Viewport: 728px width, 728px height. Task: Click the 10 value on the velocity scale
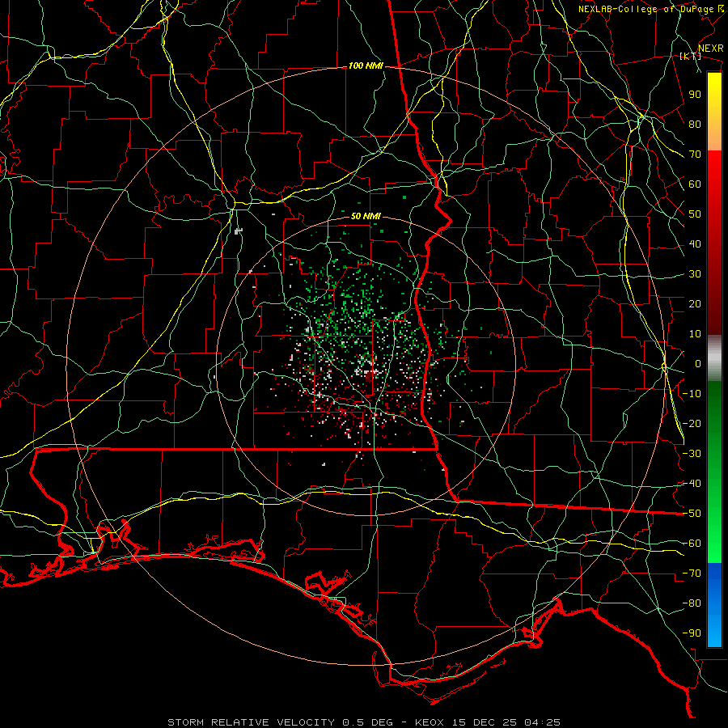695,334
